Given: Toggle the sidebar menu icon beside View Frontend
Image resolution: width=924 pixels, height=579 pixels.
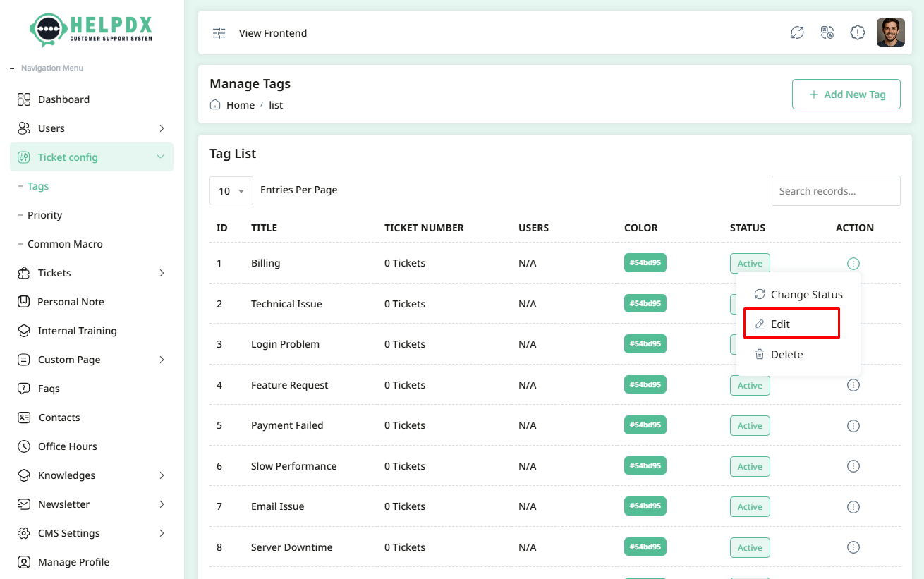Looking at the screenshot, I should tap(219, 33).
